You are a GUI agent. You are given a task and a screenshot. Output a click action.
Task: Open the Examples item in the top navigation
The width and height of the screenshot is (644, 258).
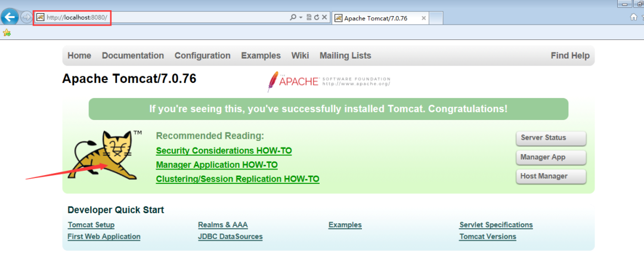pyautogui.click(x=261, y=56)
